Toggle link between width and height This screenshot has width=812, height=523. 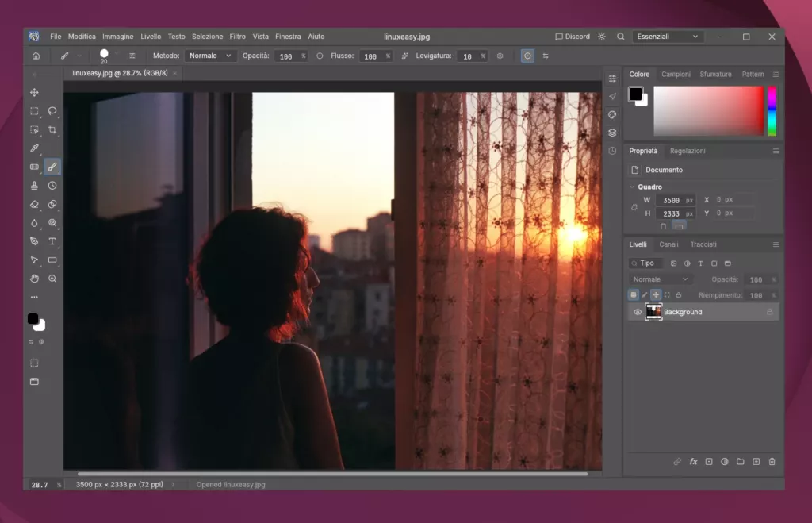tap(634, 207)
